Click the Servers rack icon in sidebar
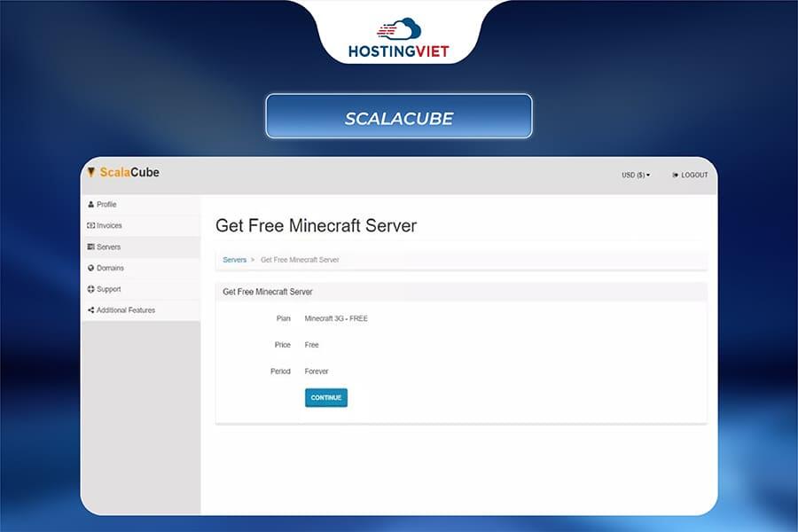Image resolution: width=798 pixels, height=532 pixels. click(x=90, y=247)
